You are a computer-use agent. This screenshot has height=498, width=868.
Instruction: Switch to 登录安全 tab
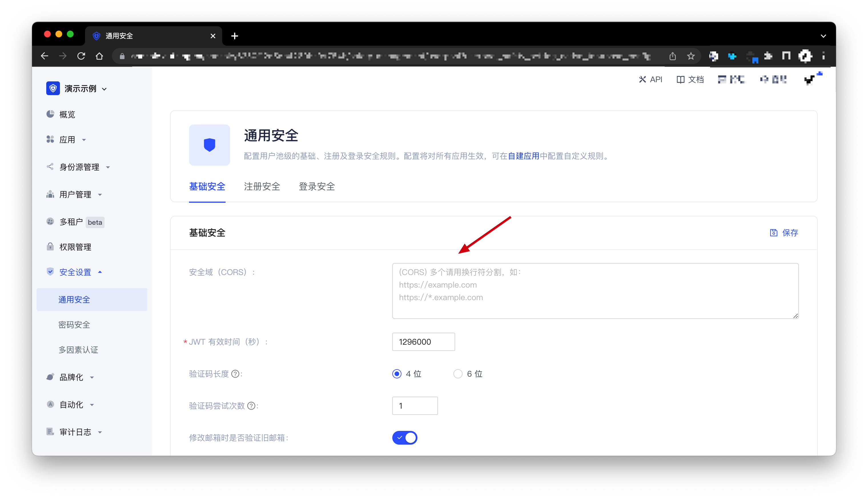pyautogui.click(x=317, y=187)
